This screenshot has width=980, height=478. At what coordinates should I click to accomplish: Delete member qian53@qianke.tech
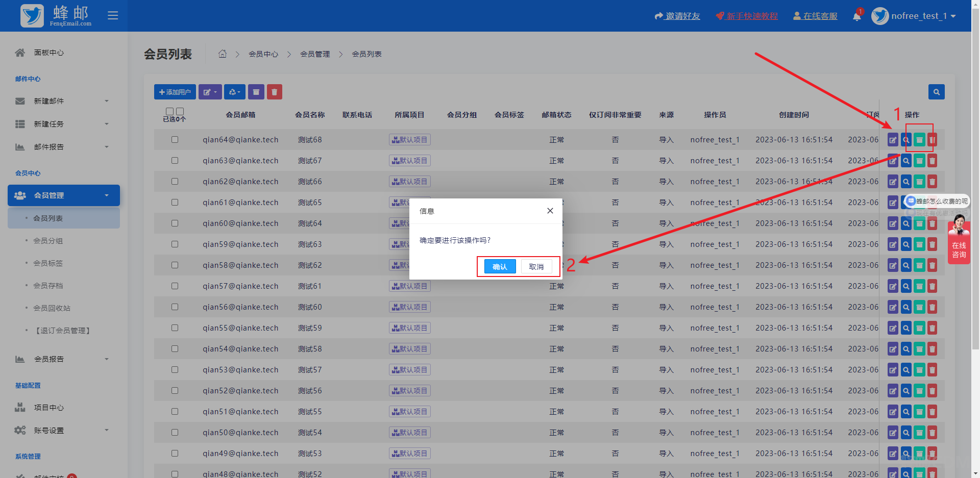pos(932,370)
